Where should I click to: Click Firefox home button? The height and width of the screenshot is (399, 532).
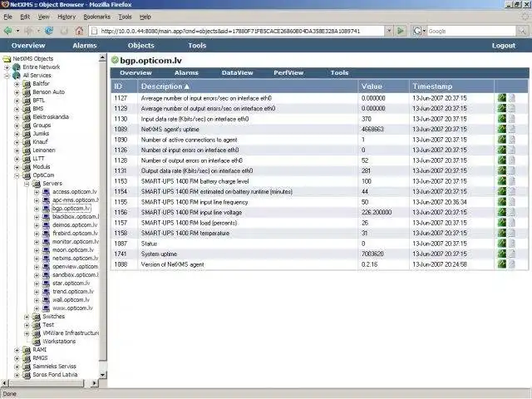point(80,31)
